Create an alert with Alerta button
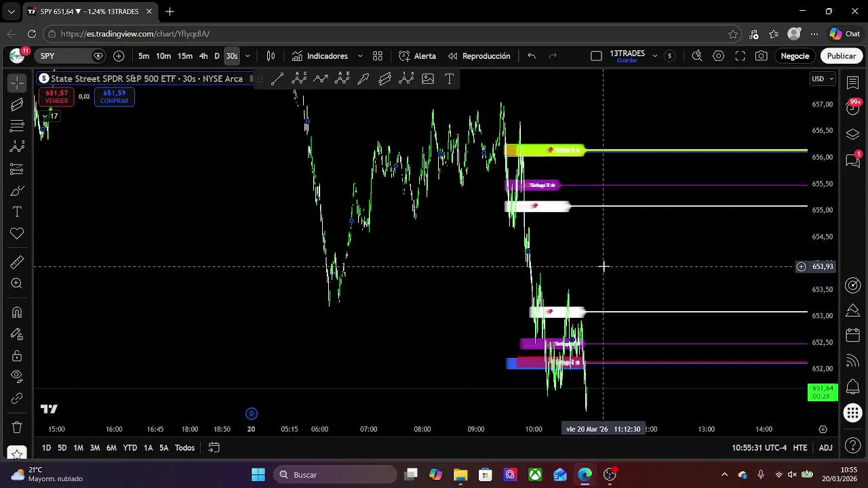868x488 pixels. point(418,56)
